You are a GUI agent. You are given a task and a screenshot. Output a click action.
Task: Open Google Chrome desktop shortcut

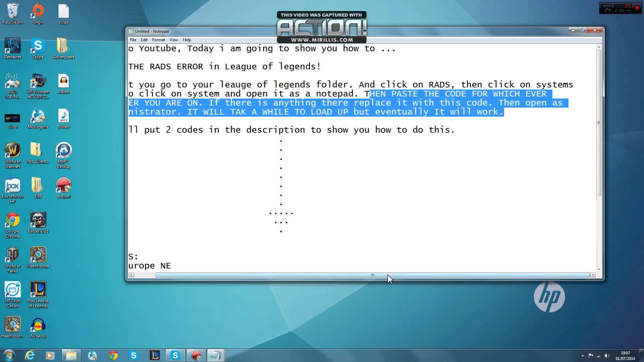(x=13, y=225)
